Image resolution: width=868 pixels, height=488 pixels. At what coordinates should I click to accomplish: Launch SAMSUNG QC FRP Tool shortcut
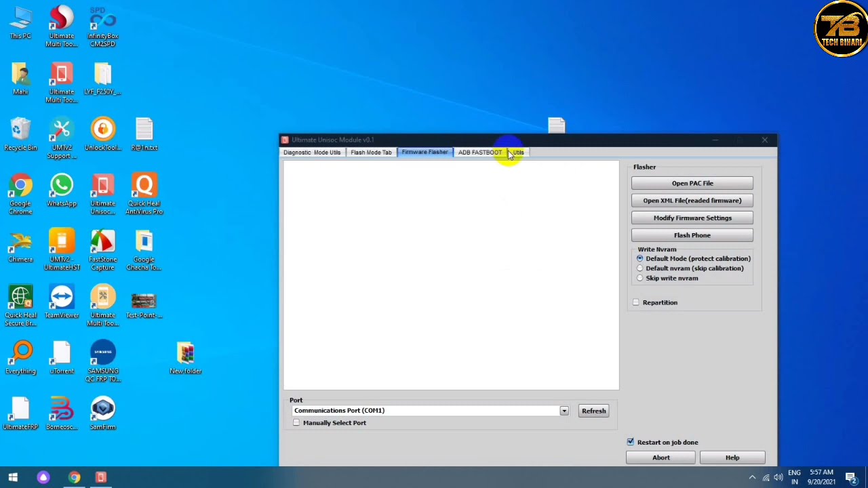[103, 363]
